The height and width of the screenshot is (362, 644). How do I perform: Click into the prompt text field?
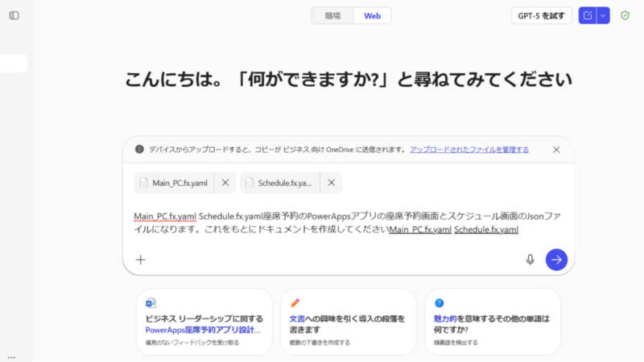[x=349, y=223]
